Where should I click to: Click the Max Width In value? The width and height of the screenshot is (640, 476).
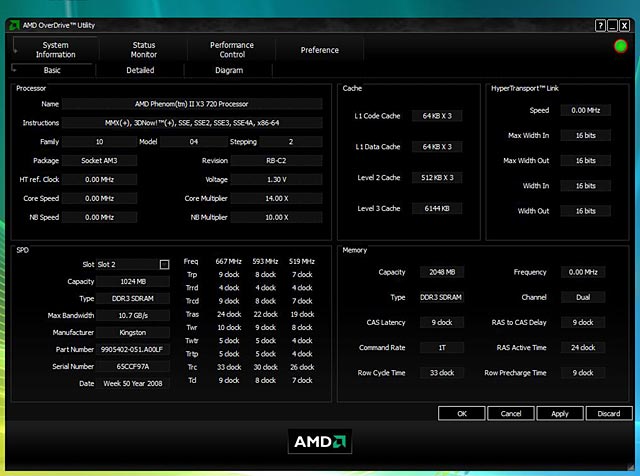click(585, 136)
